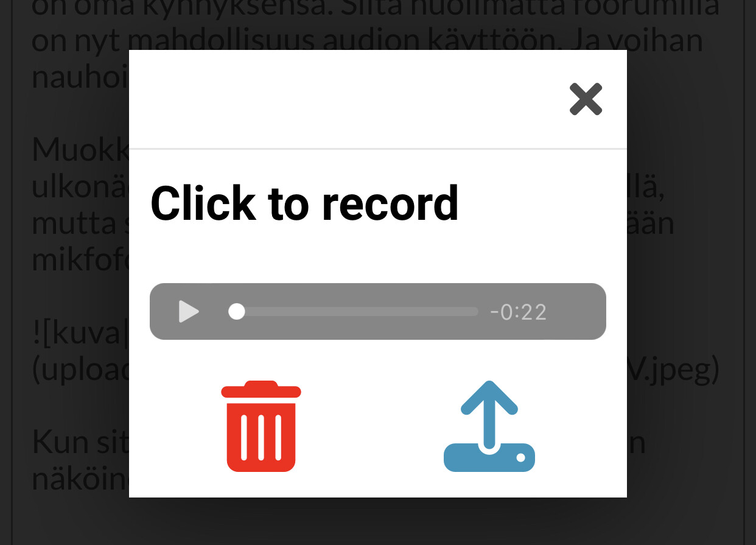This screenshot has width=756, height=545.
Task: Click the "Muokk" paragraph start in the editor
Action: click(x=80, y=149)
